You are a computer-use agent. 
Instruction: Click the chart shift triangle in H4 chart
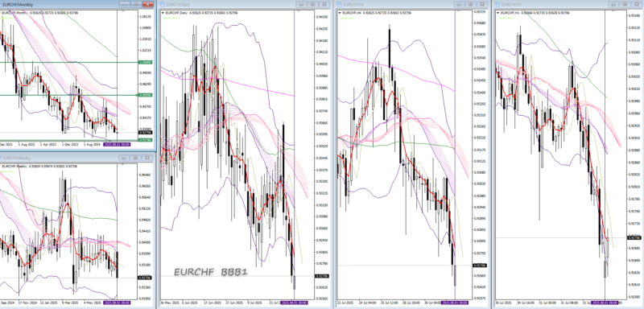459,11
